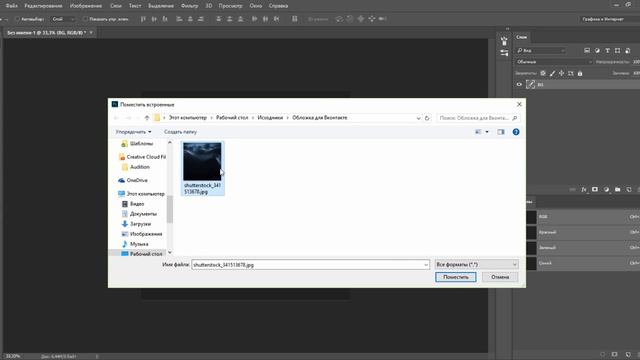Image resolution: width=640 pixels, height=360 pixels.
Task: Open the Упорядочить dropdown menu
Action: (x=133, y=132)
